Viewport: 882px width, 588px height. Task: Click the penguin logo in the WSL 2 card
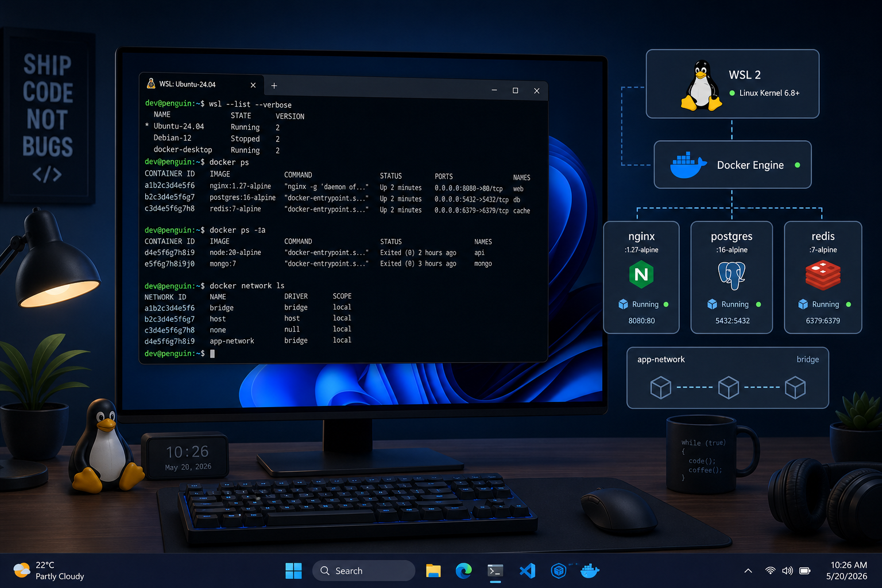tap(701, 86)
